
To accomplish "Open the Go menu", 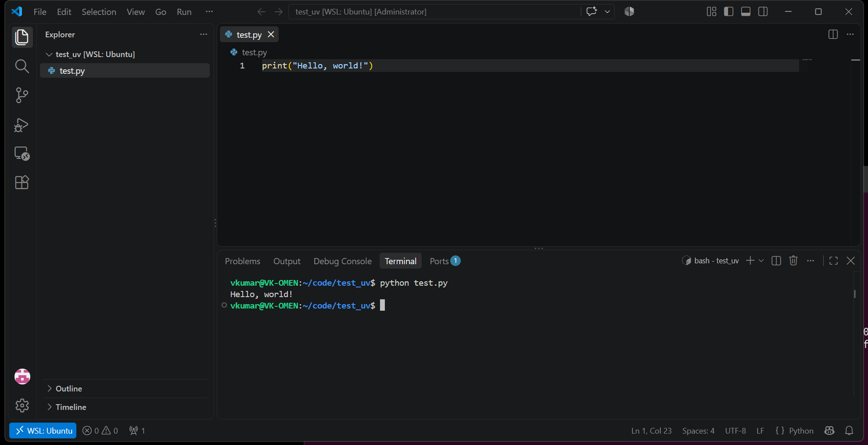I will (161, 12).
